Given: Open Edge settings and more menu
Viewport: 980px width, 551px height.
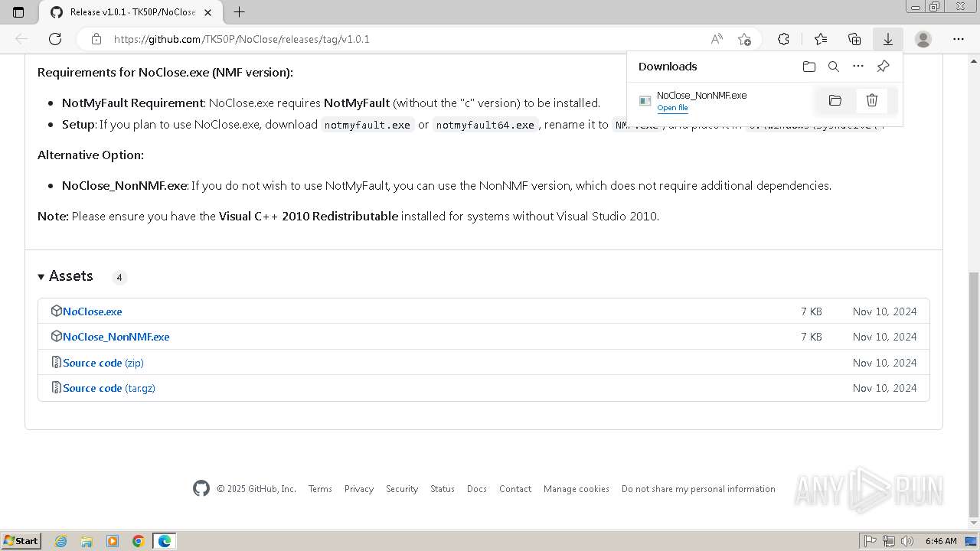Looking at the screenshot, I should 959,39.
